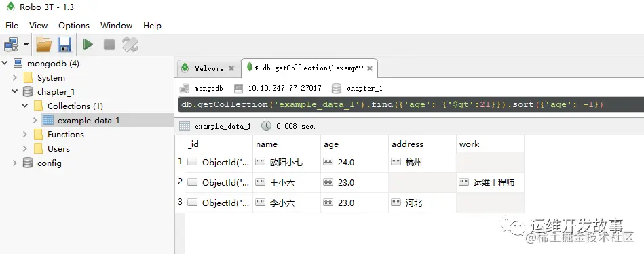Screen dimensions: 644x254
Task: Select the 23.0 age cell in 王小六 row
Action: click(x=354, y=183)
